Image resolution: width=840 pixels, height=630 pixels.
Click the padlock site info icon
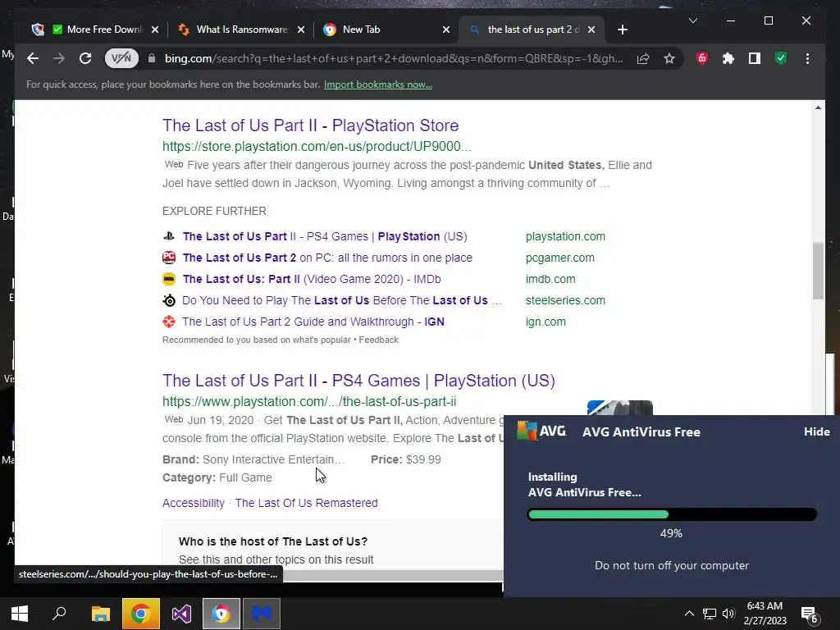pos(152,58)
